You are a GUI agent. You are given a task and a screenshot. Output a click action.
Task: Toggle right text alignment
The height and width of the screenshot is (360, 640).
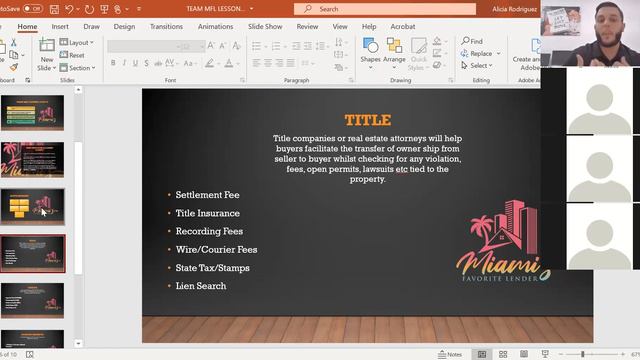(279, 63)
